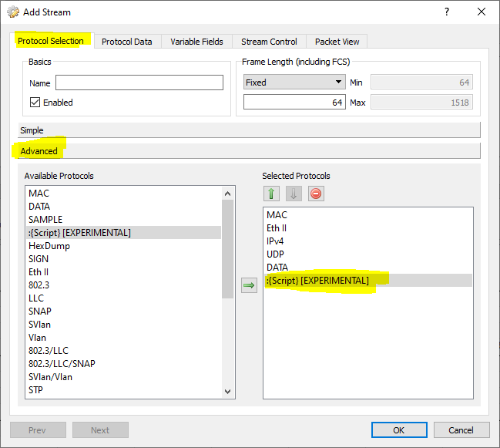Click the add protocol right-arrow button
500x448 pixels.
tap(249, 286)
